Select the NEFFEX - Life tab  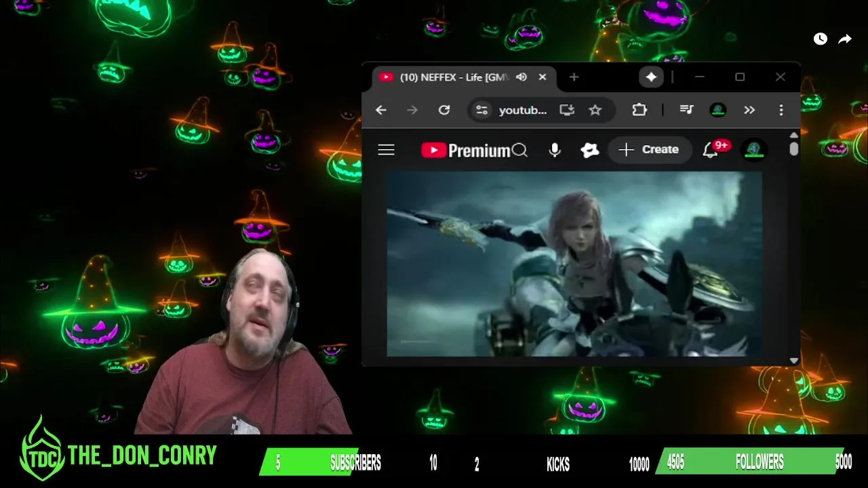click(464, 77)
